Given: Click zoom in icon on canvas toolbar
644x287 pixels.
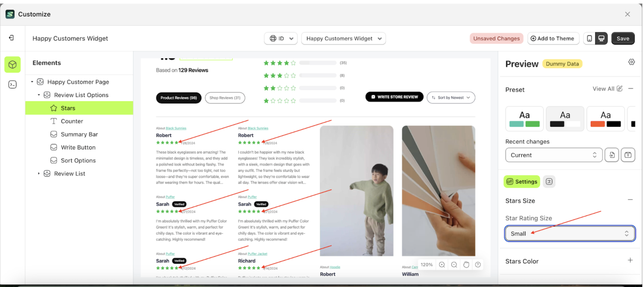Looking at the screenshot, I should tap(442, 265).
